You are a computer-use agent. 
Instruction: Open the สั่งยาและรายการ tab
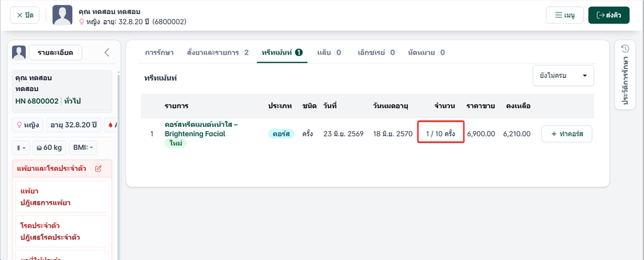219,53
